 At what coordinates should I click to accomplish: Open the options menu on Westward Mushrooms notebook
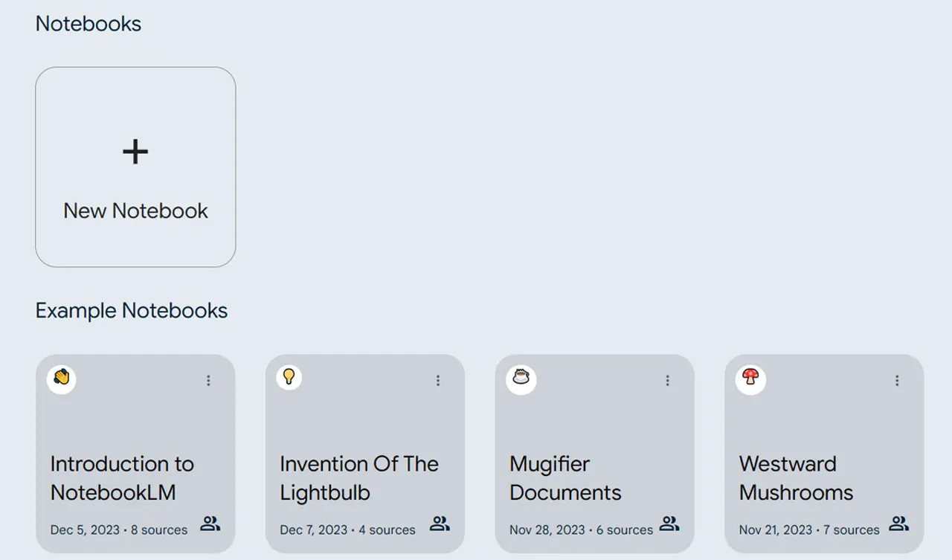(896, 380)
